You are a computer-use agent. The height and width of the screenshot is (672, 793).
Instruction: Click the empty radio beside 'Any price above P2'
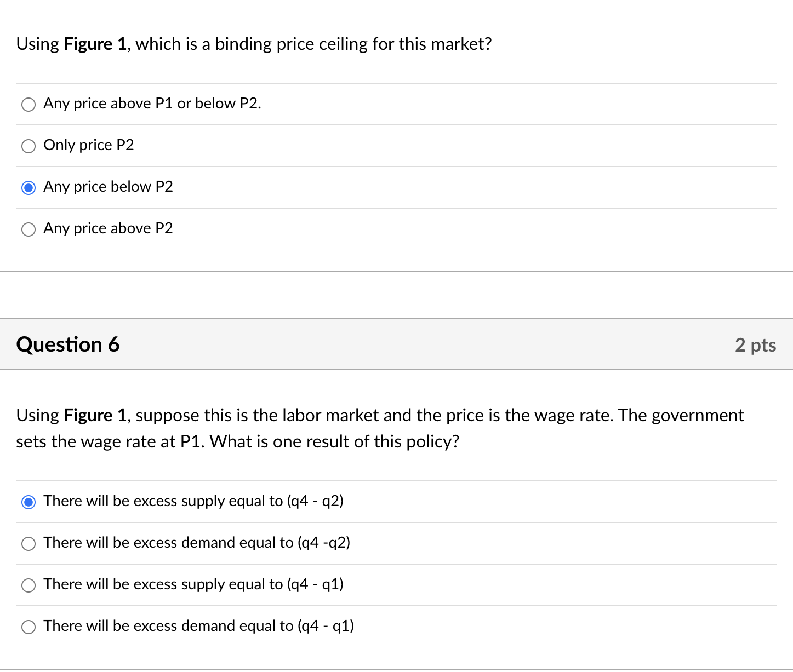pos(28,229)
